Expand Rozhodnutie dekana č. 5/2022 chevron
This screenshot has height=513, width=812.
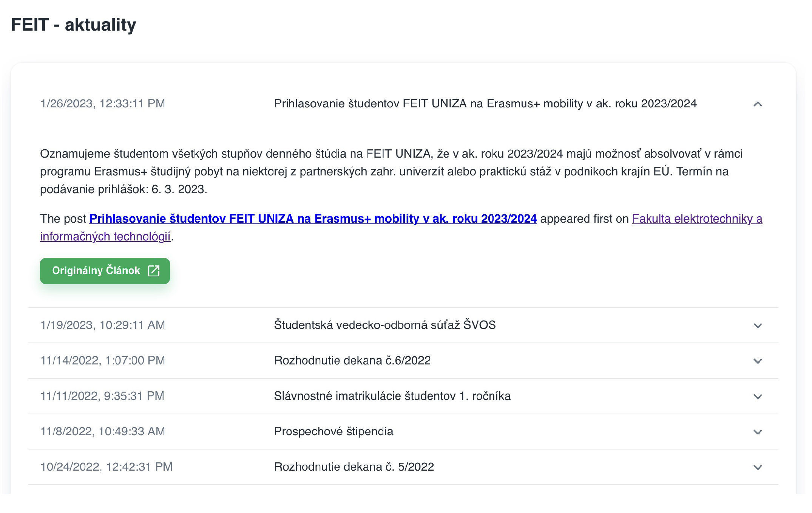[757, 467]
